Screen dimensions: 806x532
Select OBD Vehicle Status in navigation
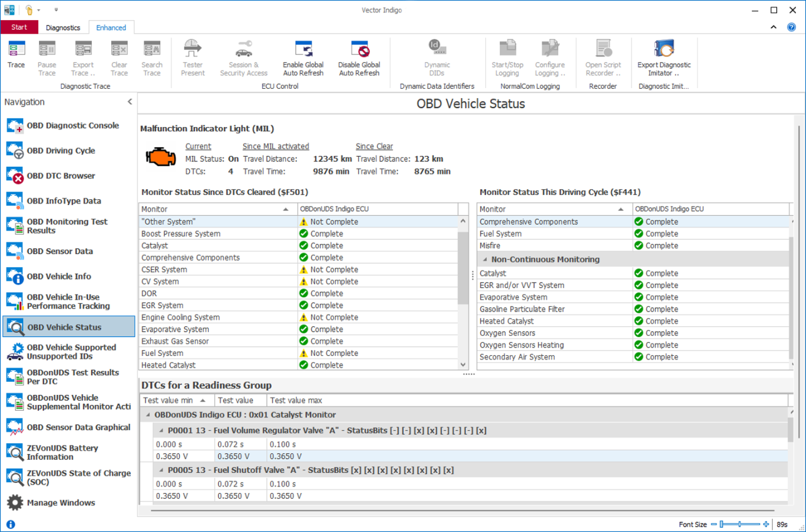tap(69, 327)
